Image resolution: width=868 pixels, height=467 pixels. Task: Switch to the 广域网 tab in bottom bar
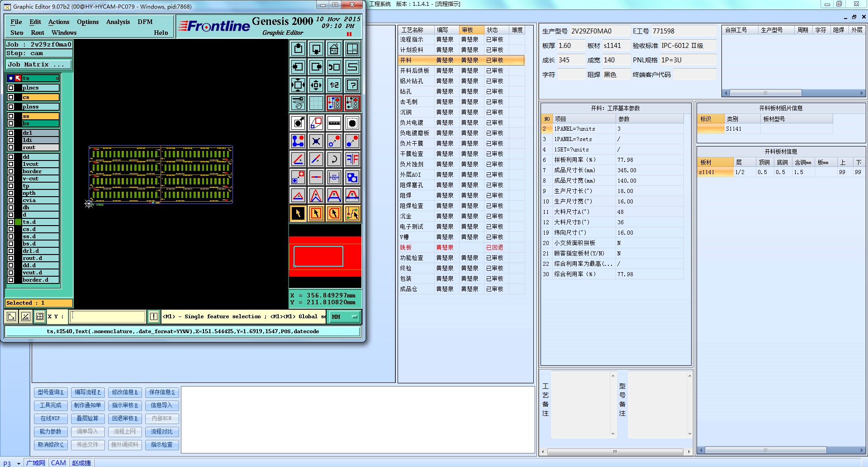pyautogui.click(x=36, y=463)
